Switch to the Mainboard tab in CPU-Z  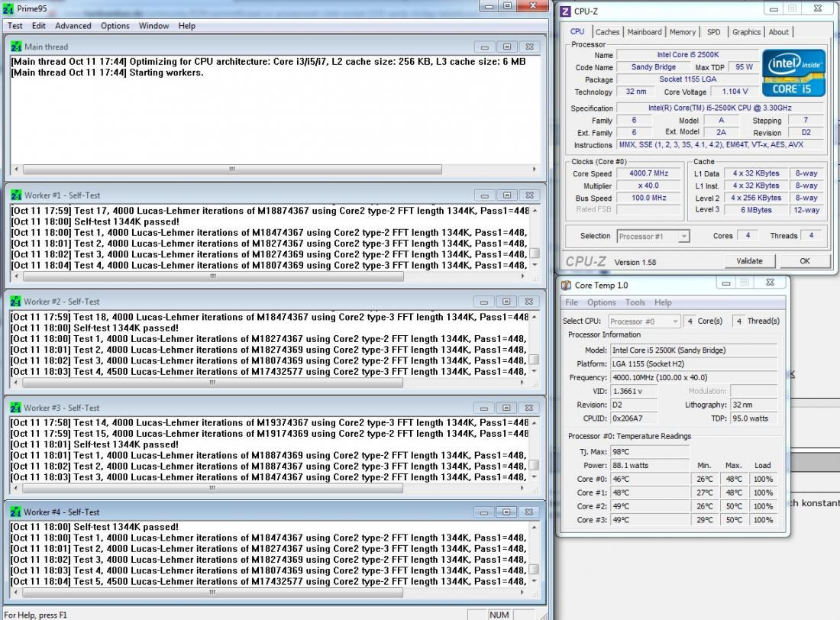point(644,32)
